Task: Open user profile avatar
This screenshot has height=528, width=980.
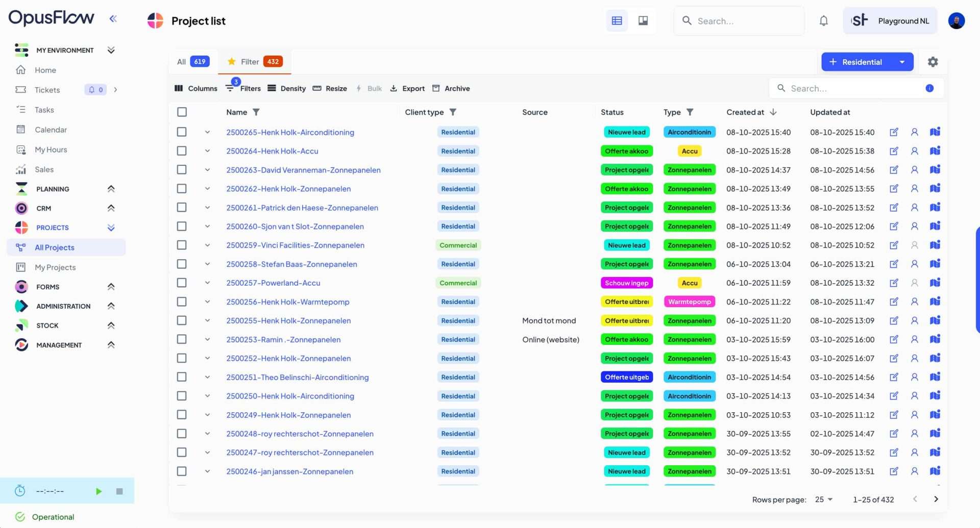Action: pos(956,20)
